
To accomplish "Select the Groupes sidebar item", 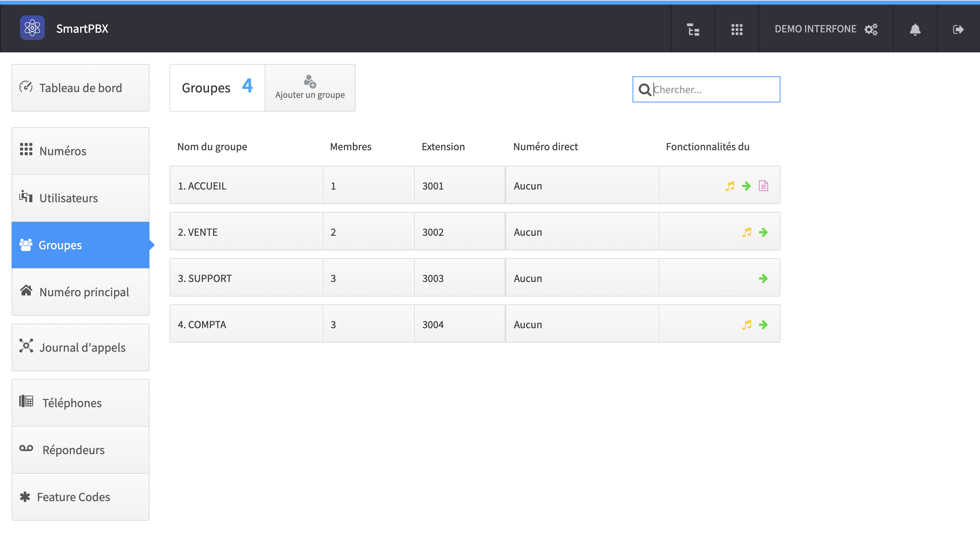I will click(81, 245).
